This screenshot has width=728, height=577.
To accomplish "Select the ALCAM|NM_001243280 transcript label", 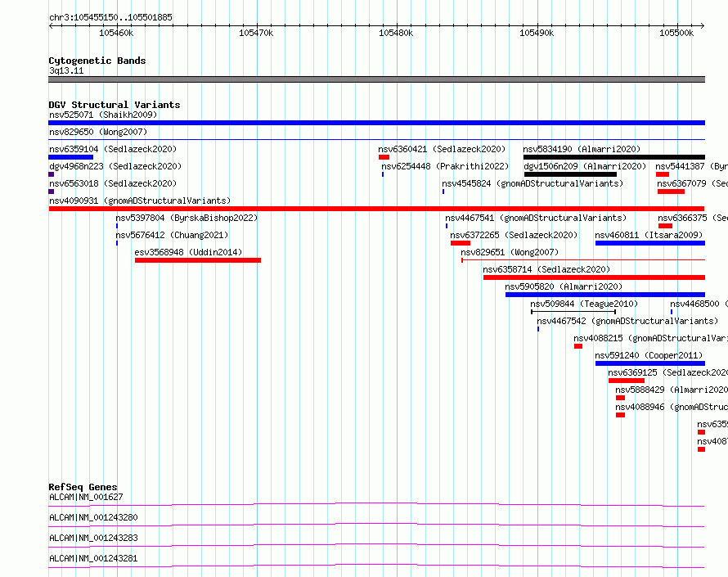I will [93, 517].
